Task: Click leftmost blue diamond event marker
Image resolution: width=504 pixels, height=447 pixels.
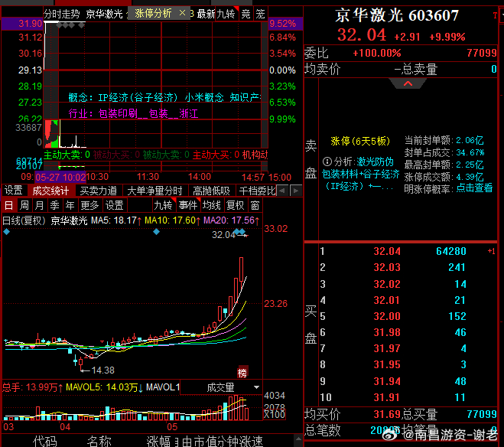Action: click(6, 232)
